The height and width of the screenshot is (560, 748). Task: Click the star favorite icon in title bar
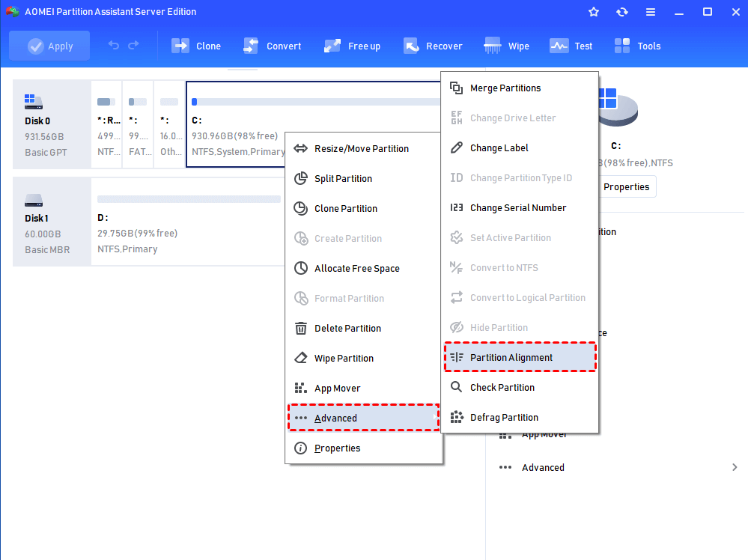(594, 12)
